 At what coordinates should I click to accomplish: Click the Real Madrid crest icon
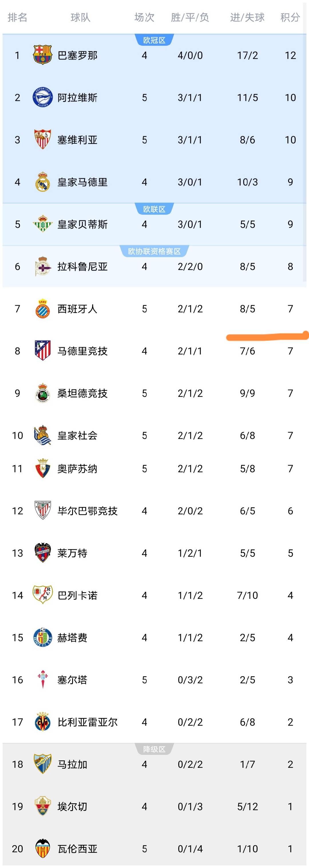point(42,182)
